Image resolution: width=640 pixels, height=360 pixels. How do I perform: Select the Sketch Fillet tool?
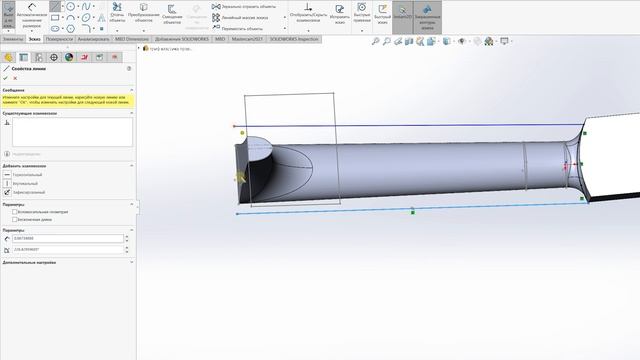(86, 29)
